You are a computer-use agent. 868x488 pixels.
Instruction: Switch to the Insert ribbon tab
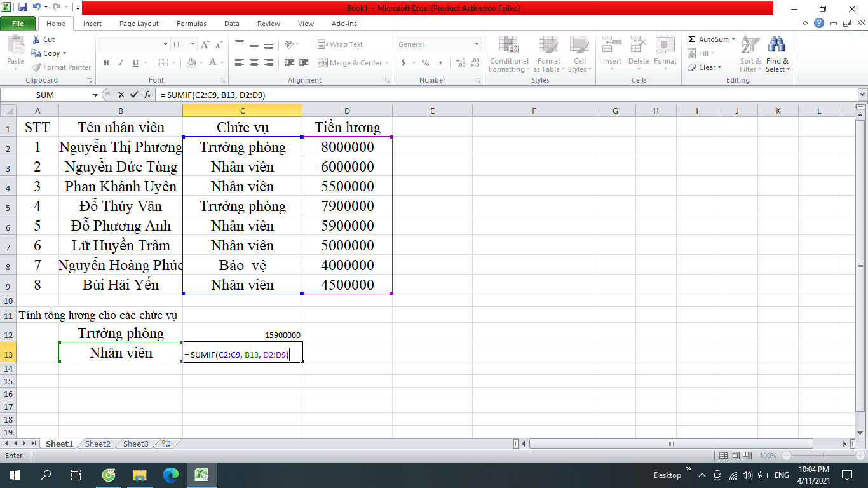(x=92, y=24)
